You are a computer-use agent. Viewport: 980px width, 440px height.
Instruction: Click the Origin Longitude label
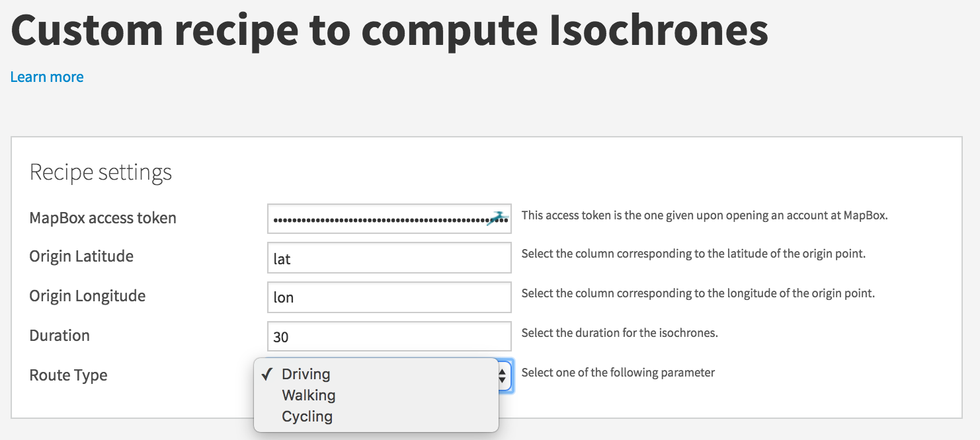[87, 296]
